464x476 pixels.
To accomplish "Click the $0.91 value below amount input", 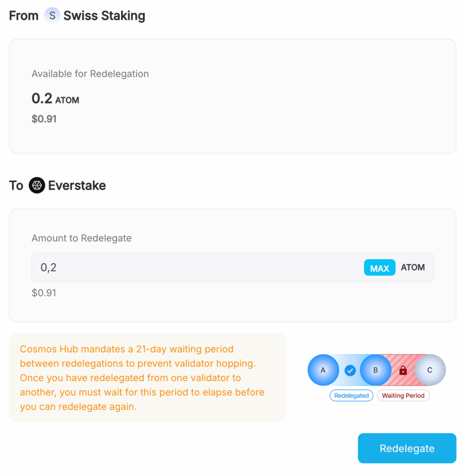I will coord(44,293).
